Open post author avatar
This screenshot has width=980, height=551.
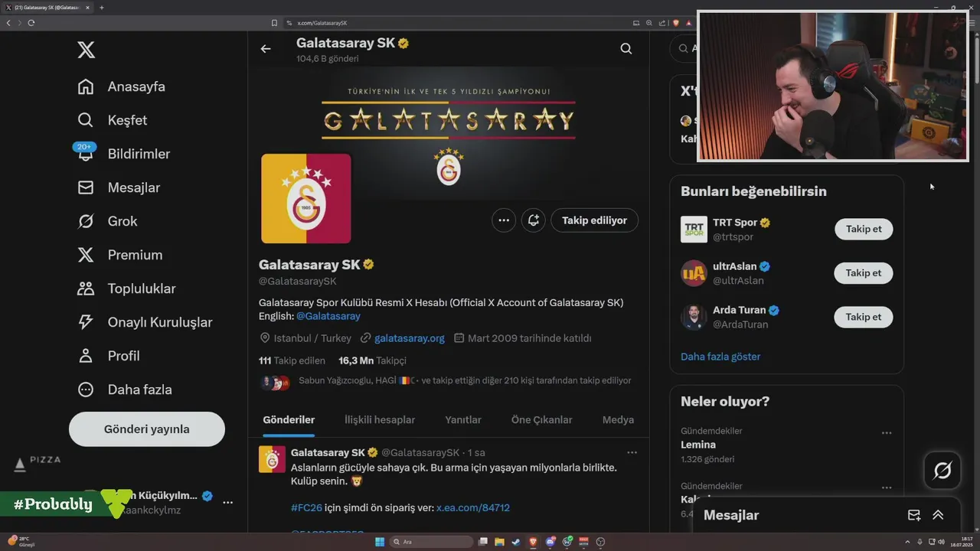273,459
